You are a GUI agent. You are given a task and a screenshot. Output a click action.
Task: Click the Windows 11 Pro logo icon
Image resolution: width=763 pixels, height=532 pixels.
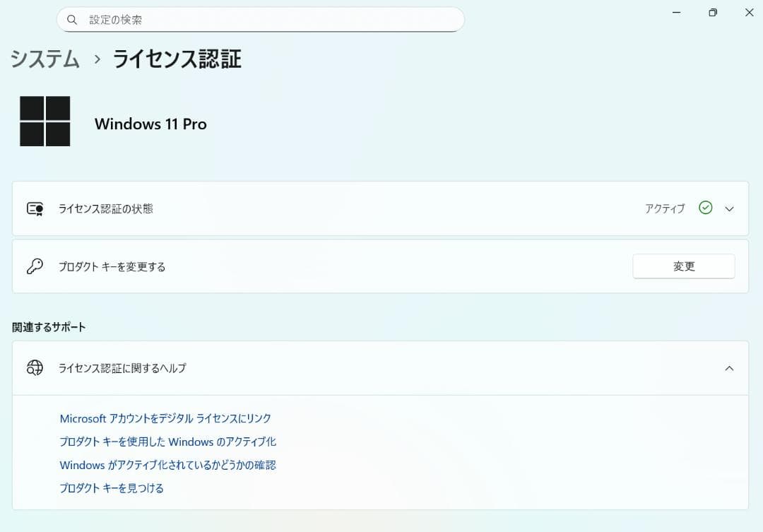(x=45, y=120)
